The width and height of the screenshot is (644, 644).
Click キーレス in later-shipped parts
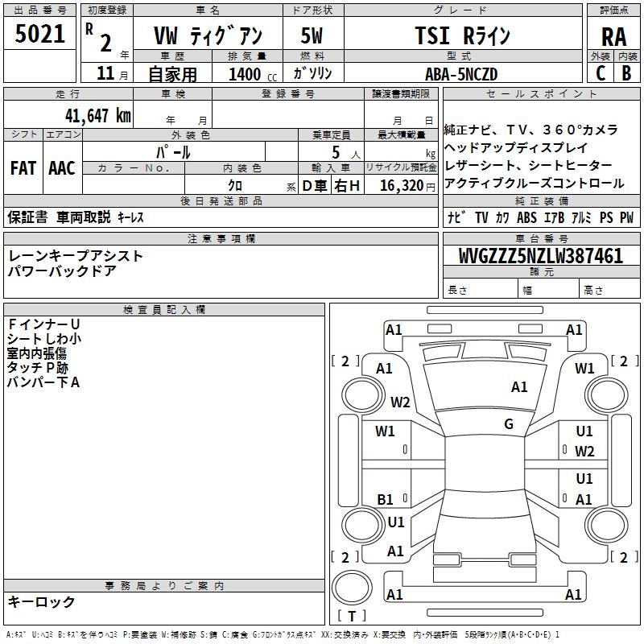[130, 217]
